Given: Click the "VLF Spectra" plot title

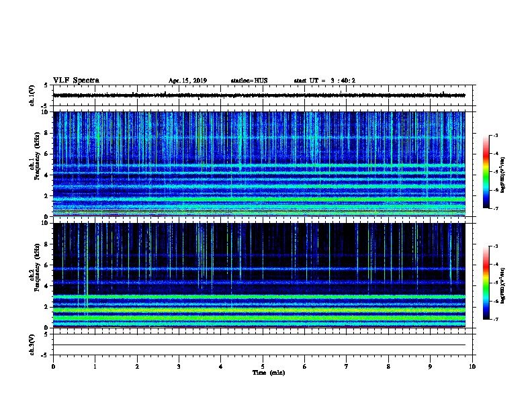Looking at the screenshot, I should tap(76, 81).
